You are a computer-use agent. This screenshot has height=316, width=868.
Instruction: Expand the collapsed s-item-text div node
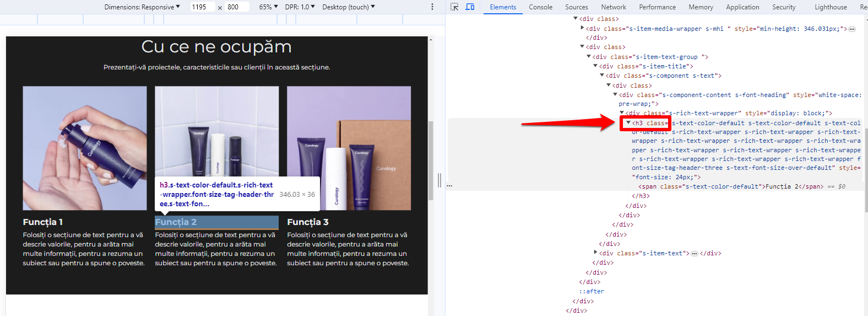coord(595,253)
